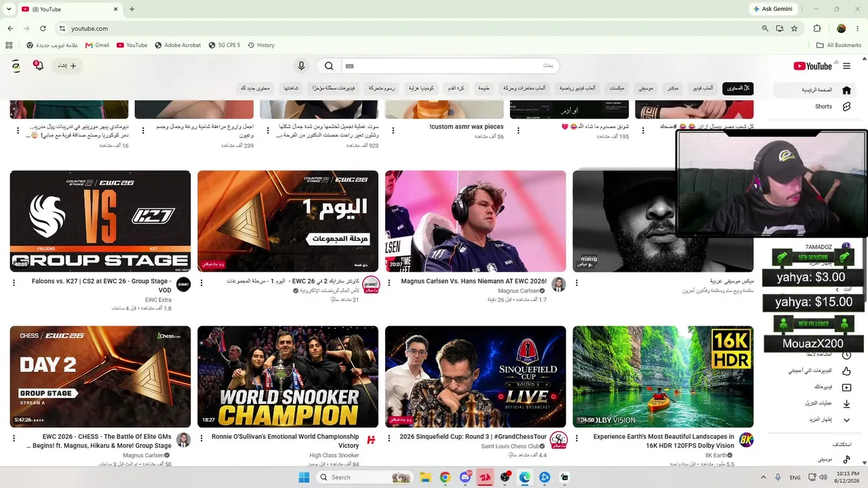This screenshot has height=488, width=868.
Task: Open the Chrome apps grid in bookmarks bar
Action: 9,45
